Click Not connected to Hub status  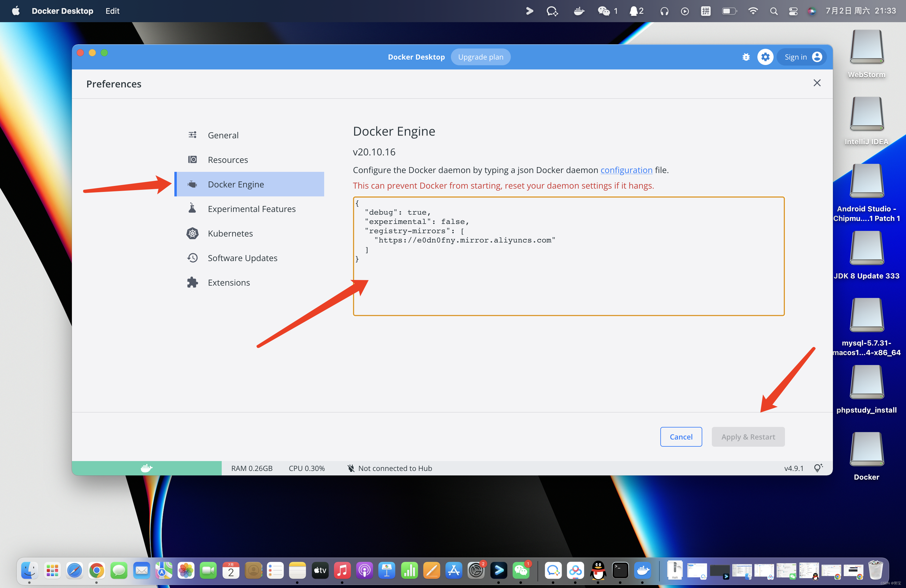(x=389, y=468)
